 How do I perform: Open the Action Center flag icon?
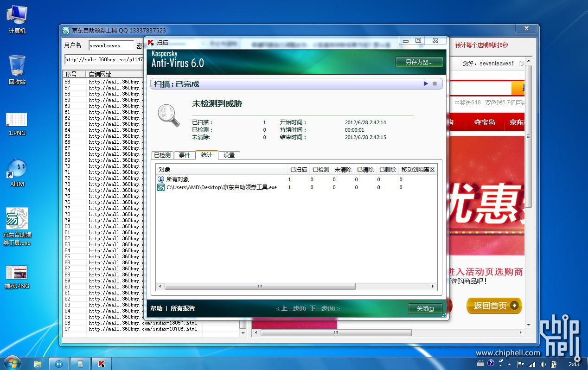tap(520, 364)
